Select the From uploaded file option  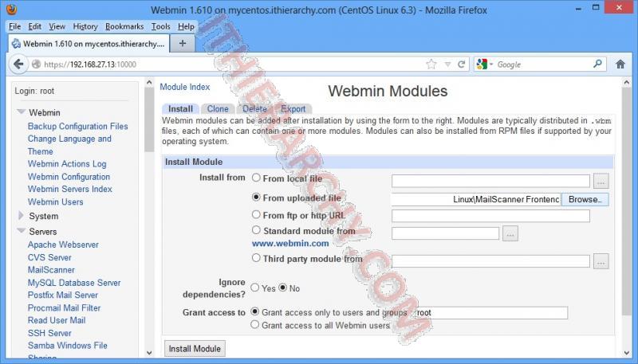coord(256,197)
